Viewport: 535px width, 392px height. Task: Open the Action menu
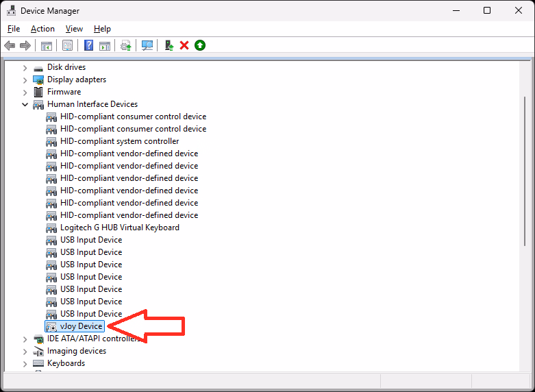[42, 29]
